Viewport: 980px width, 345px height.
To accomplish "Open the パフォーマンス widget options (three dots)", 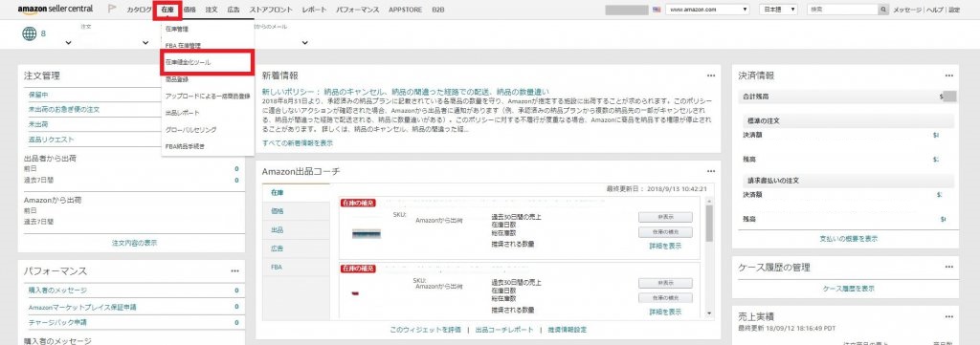I will [x=235, y=270].
